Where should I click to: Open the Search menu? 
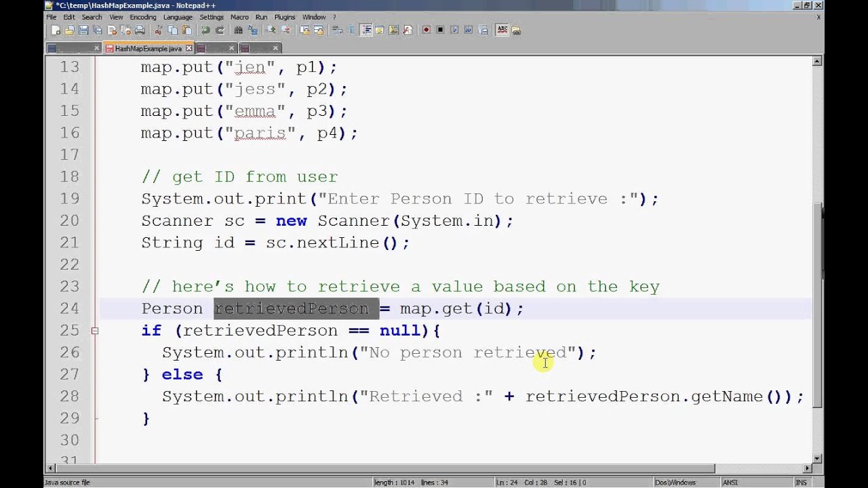point(92,17)
